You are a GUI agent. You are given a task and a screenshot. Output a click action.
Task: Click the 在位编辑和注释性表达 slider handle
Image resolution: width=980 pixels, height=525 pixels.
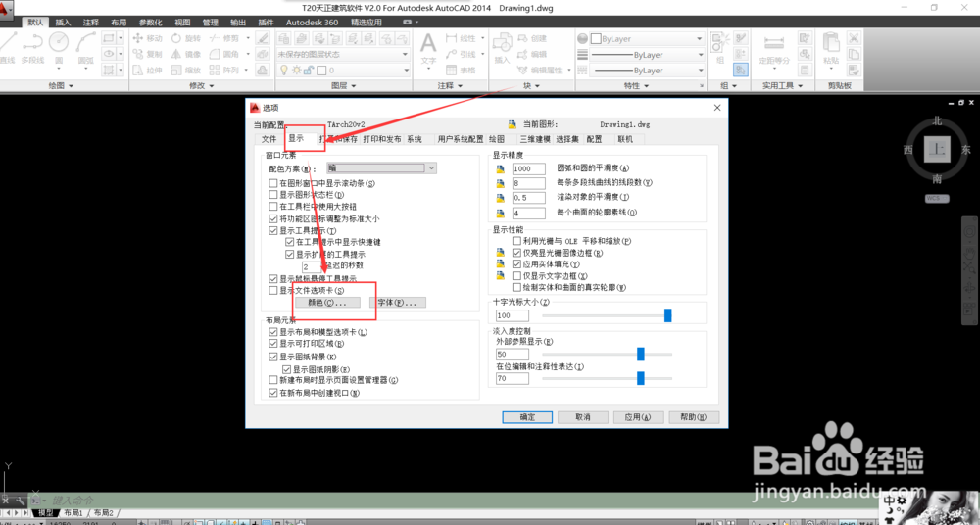pyautogui.click(x=641, y=378)
